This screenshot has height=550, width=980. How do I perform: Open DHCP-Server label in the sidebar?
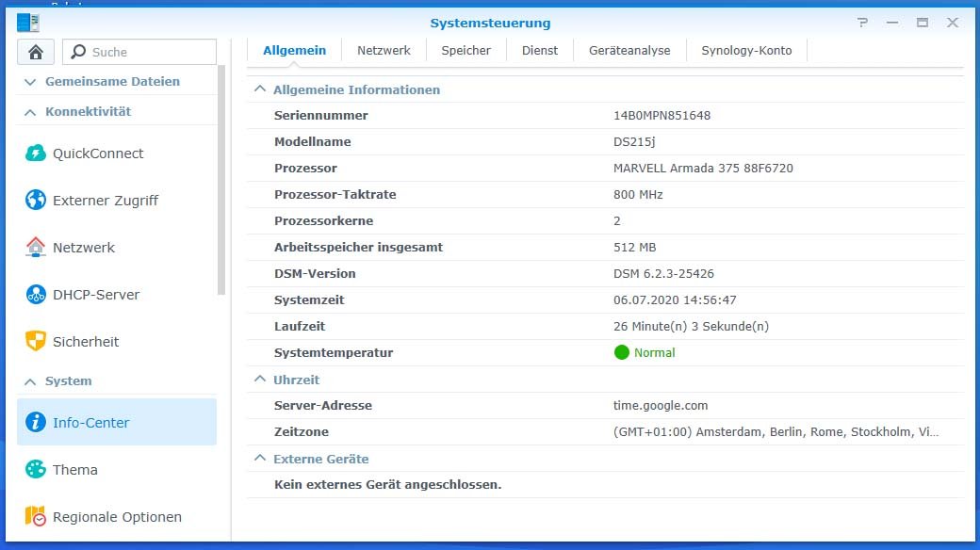click(x=96, y=295)
